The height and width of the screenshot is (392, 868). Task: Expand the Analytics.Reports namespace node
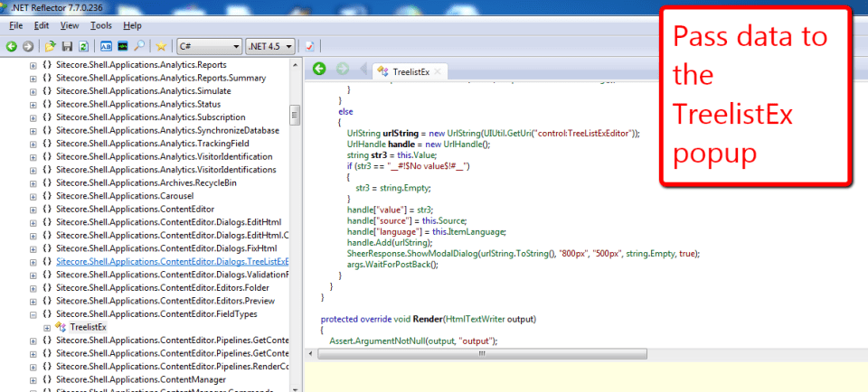[33, 65]
